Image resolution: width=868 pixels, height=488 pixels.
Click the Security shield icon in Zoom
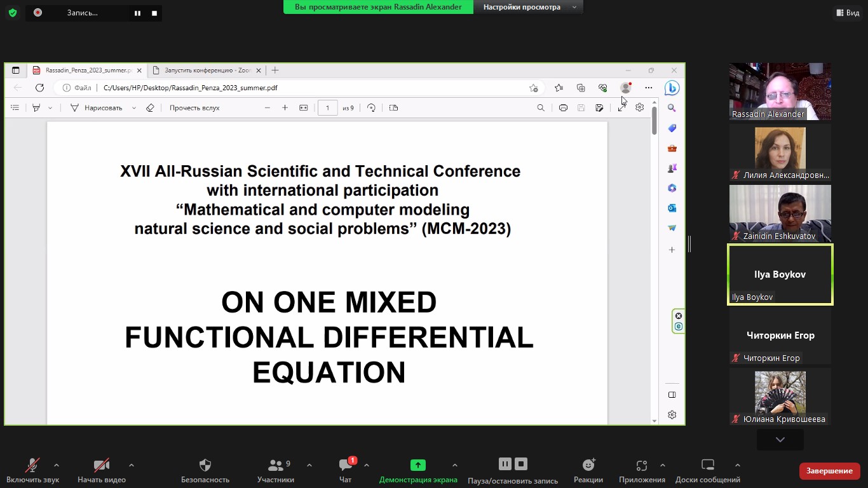coord(205,466)
